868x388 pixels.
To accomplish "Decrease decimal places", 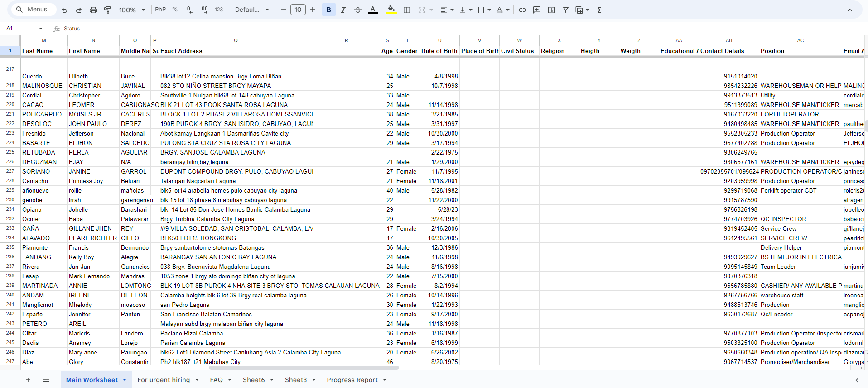I will pyautogui.click(x=189, y=10).
